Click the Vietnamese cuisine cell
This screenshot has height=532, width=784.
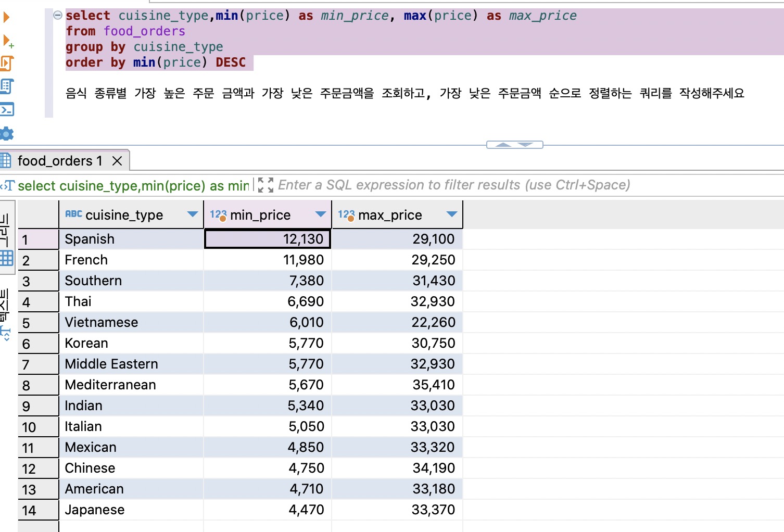131,322
